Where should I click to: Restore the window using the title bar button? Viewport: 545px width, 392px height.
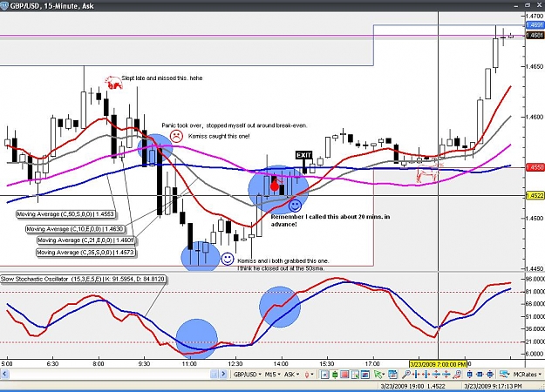coord(528,5)
